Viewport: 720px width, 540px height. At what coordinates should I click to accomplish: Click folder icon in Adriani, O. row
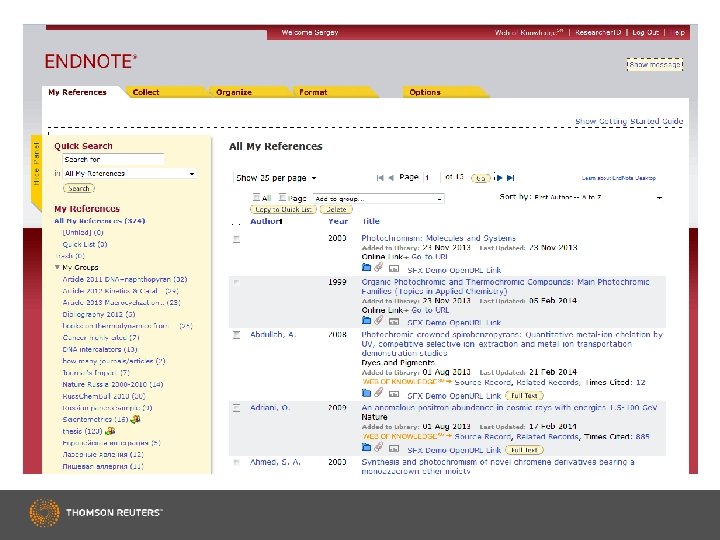[366, 447]
